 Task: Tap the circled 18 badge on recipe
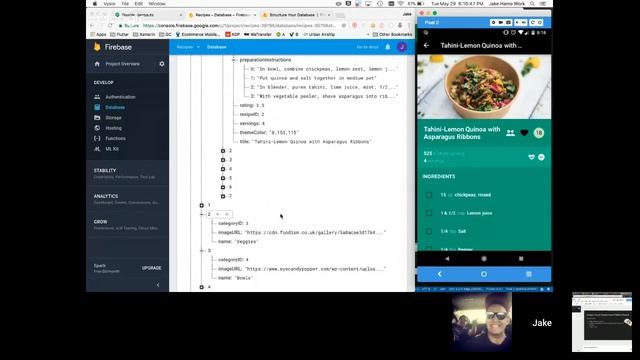[x=539, y=133]
